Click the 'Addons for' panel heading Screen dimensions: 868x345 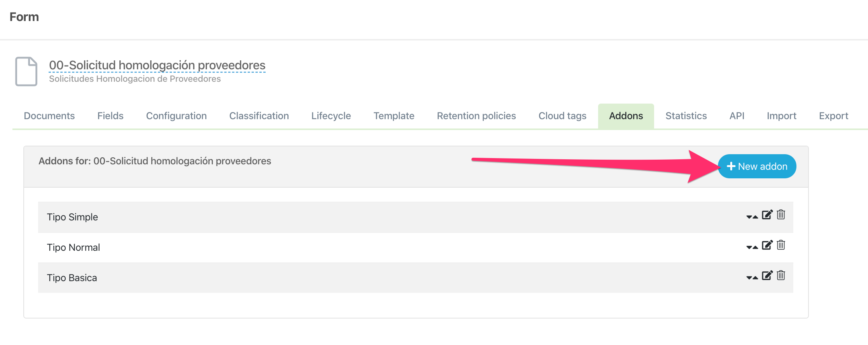point(155,161)
